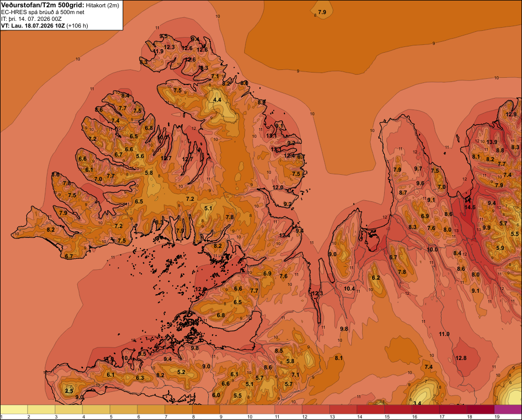Select the legend swatch between 15 and 16
Screen dimensions: 522x420
click(x=398, y=410)
